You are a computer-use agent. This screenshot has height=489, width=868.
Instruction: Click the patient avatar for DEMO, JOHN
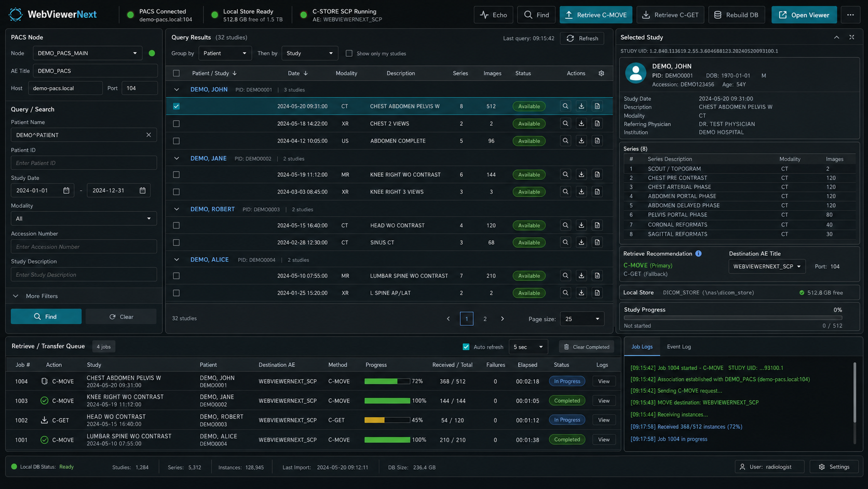pyautogui.click(x=635, y=73)
